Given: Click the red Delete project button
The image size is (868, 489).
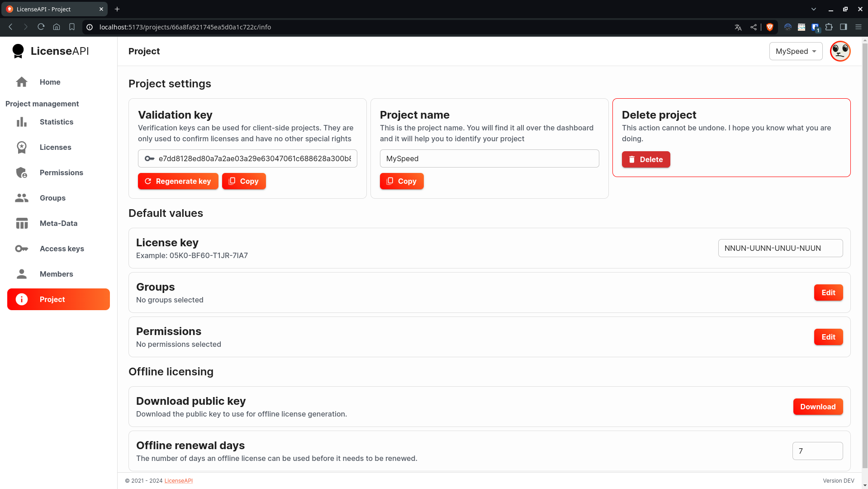Looking at the screenshot, I should point(646,159).
